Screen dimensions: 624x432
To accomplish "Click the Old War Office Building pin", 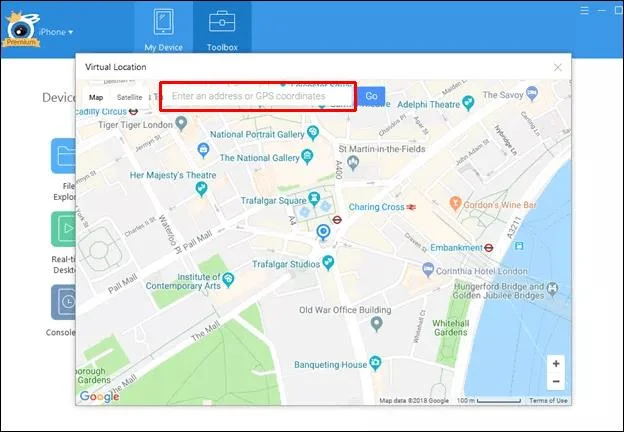I will 376,324.
